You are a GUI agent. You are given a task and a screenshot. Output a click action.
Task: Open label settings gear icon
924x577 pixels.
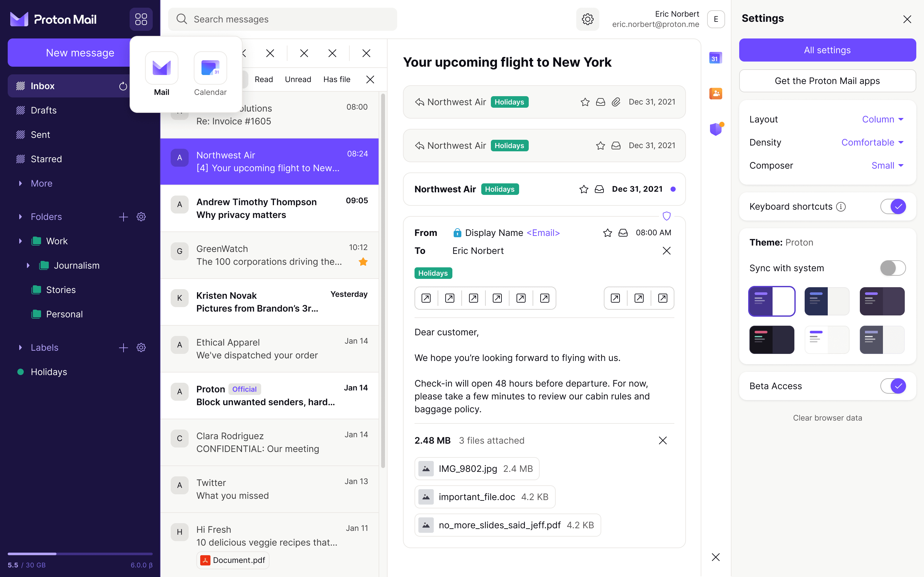tap(141, 348)
